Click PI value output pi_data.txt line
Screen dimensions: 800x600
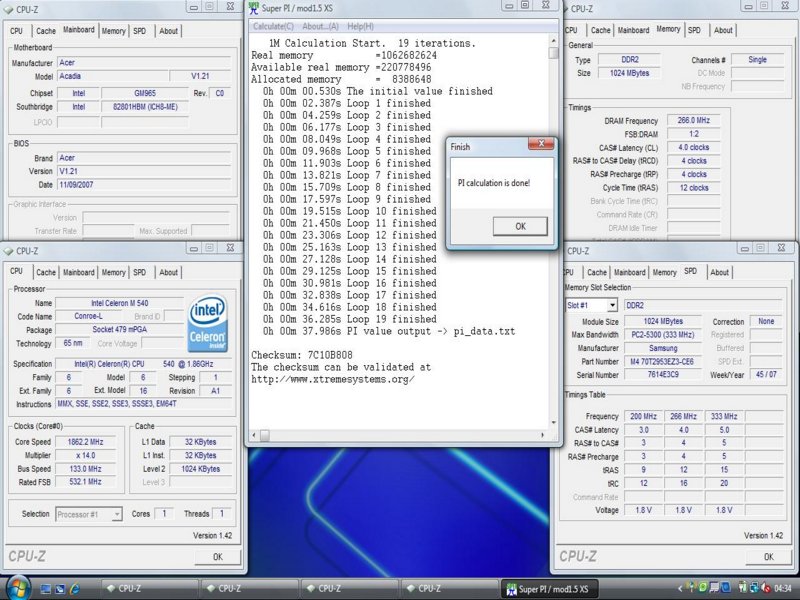click(389, 331)
